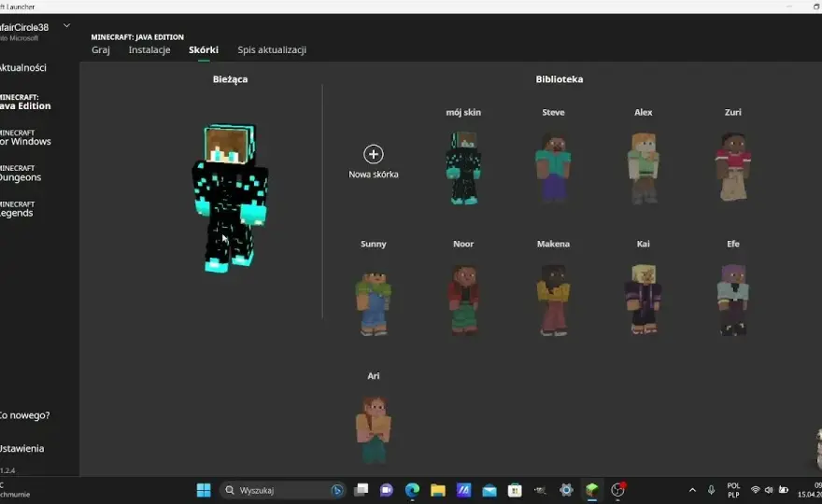Choose the Zuri skin
Screen dimensions: 822x504
(x=733, y=168)
